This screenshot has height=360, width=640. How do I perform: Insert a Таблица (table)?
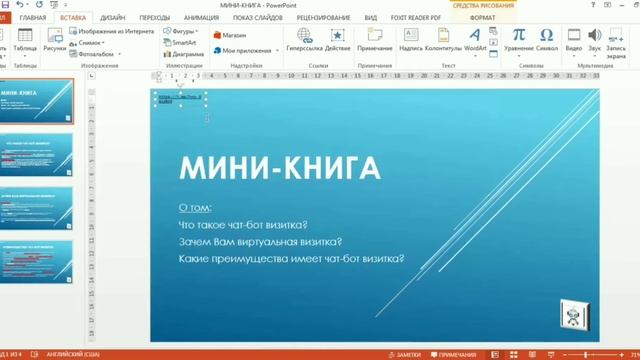[25, 42]
